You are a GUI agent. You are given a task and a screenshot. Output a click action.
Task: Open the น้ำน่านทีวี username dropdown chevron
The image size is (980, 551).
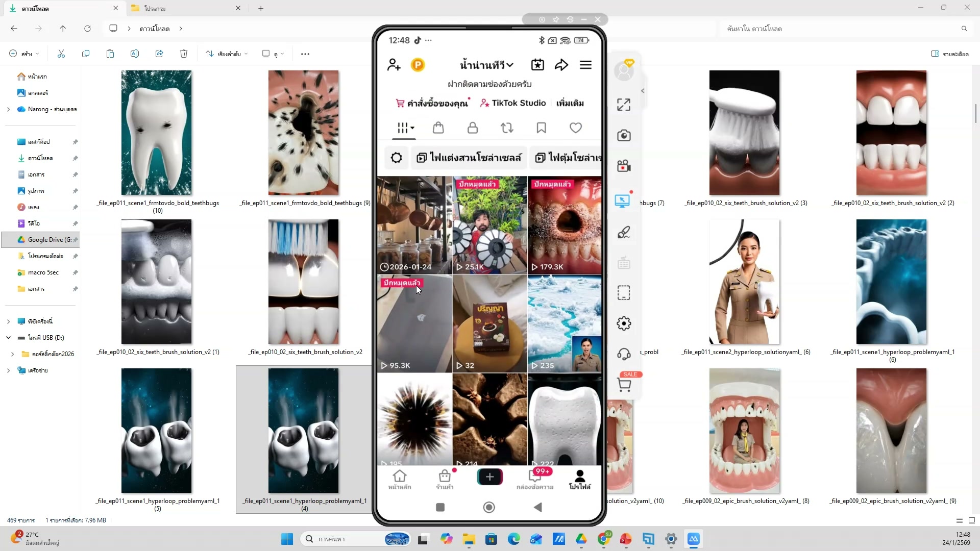pyautogui.click(x=510, y=65)
